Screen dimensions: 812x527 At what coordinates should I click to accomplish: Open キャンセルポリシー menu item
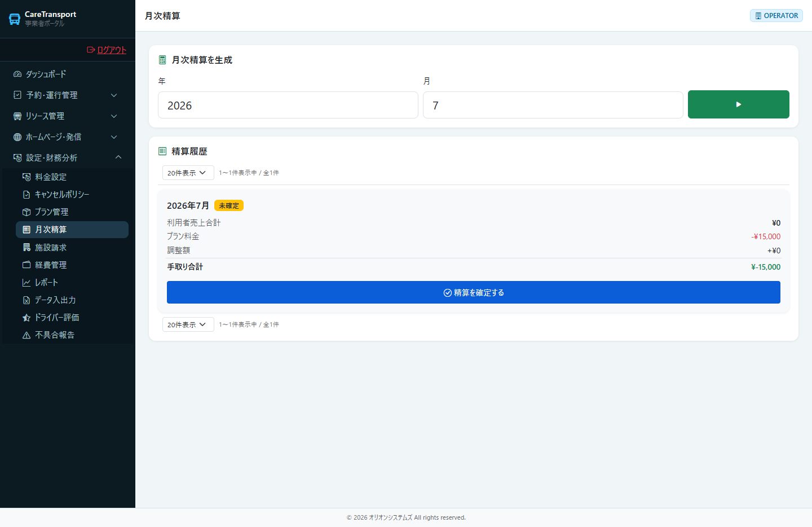(x=72, y=194)
